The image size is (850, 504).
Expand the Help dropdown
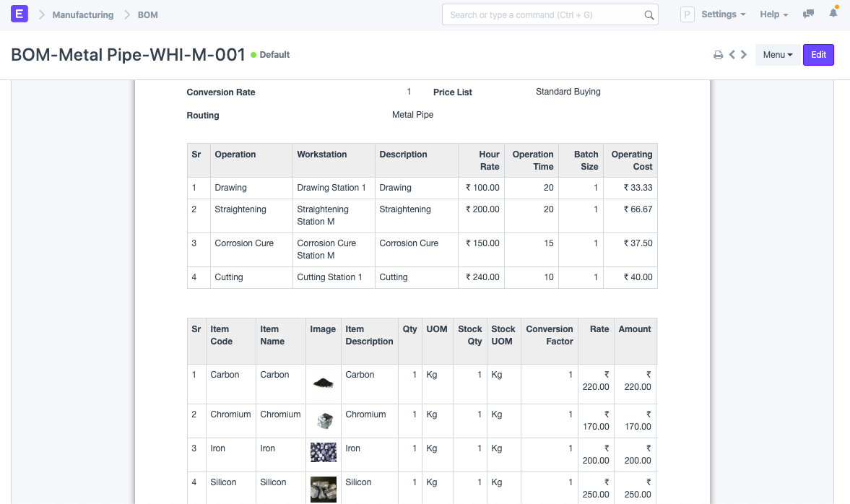pyautogui.click(x=773, y=14)
